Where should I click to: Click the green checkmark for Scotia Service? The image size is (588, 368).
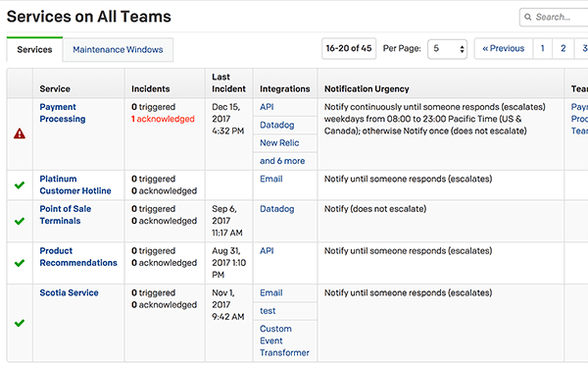click(x=20, y=323)
